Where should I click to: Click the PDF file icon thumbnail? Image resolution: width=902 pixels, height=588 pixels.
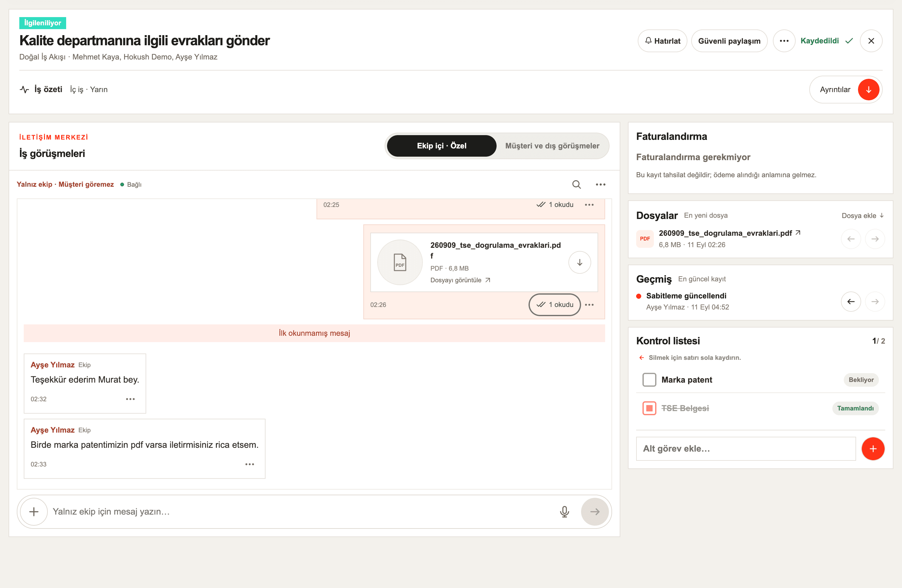[x=400, y=262]
